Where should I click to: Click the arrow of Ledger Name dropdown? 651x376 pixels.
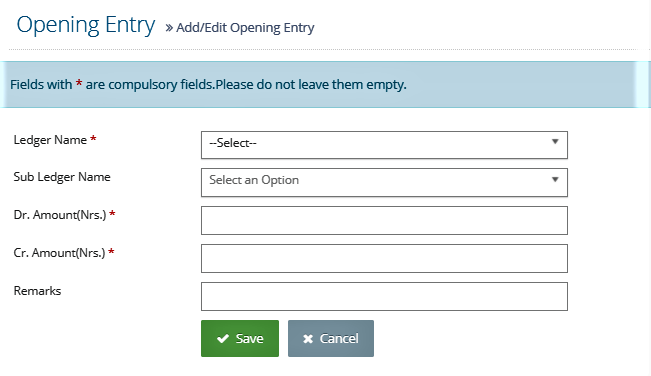[x=555, y=142]
